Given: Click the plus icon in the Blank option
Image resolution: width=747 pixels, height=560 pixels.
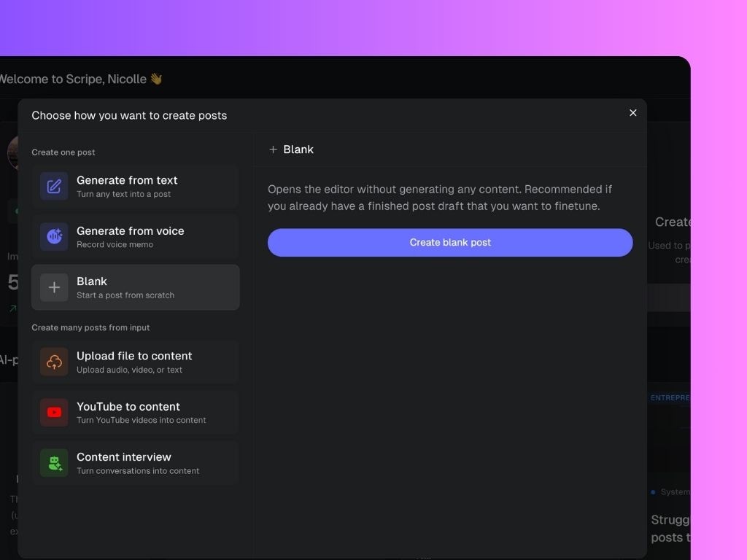Looking at the screenshot, I should click(54, 287).
